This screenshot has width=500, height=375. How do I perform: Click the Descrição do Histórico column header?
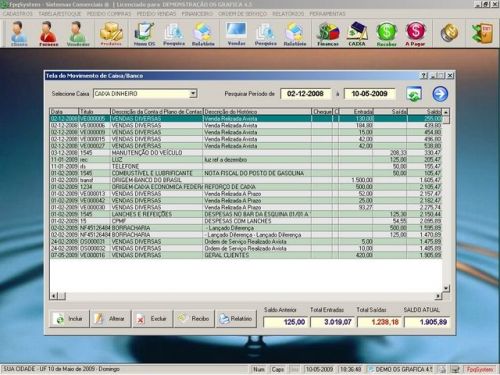[257, 112]
